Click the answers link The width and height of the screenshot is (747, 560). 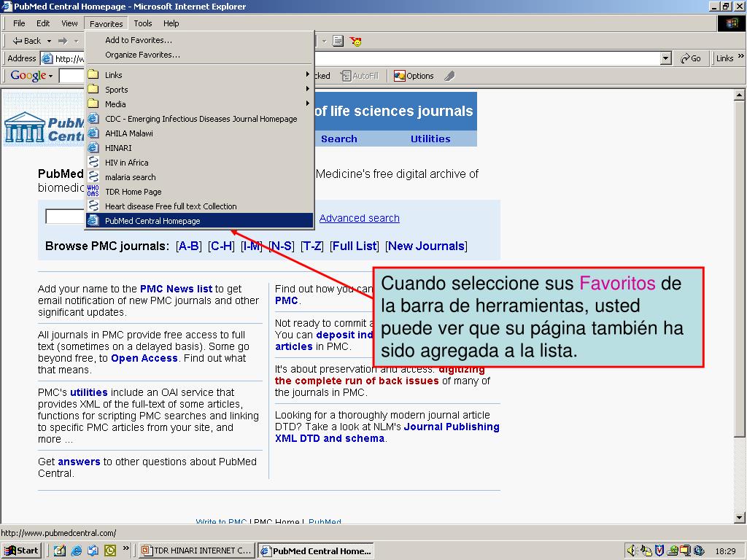[x=79, y=462]
